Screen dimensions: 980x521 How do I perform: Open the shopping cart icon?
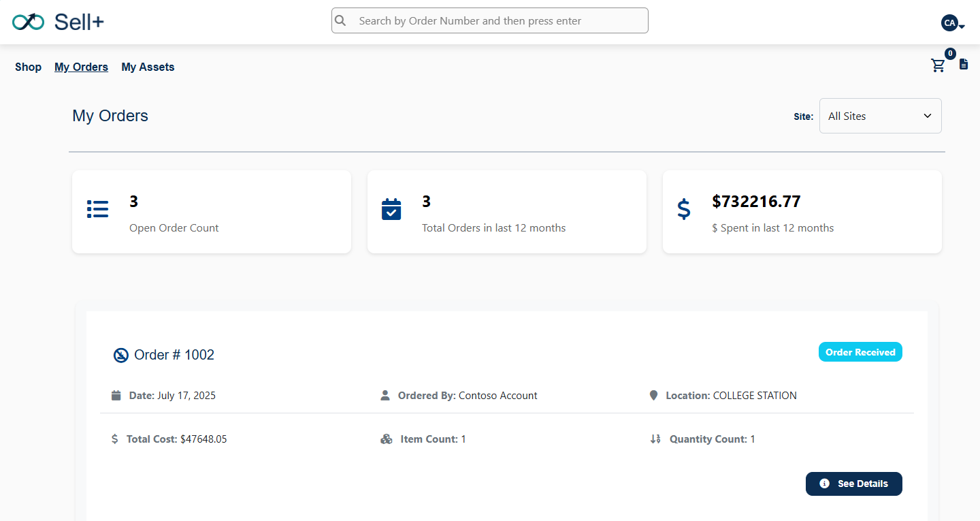938,65
